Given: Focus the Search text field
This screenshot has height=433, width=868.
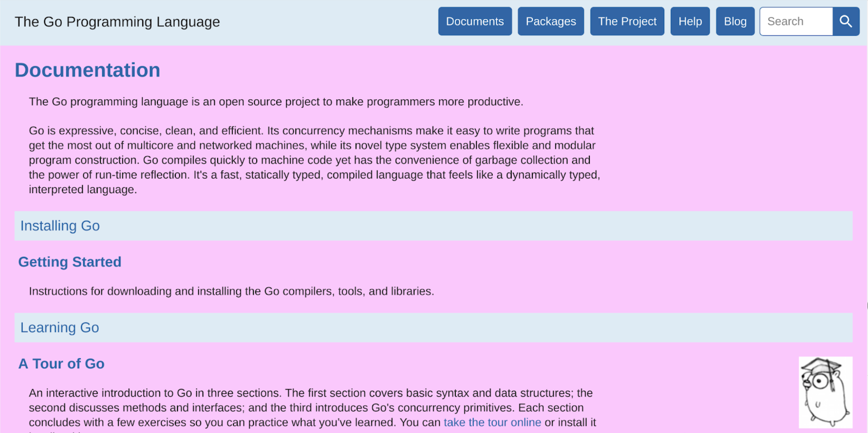Looking at the screenshot, I should 796,21.
